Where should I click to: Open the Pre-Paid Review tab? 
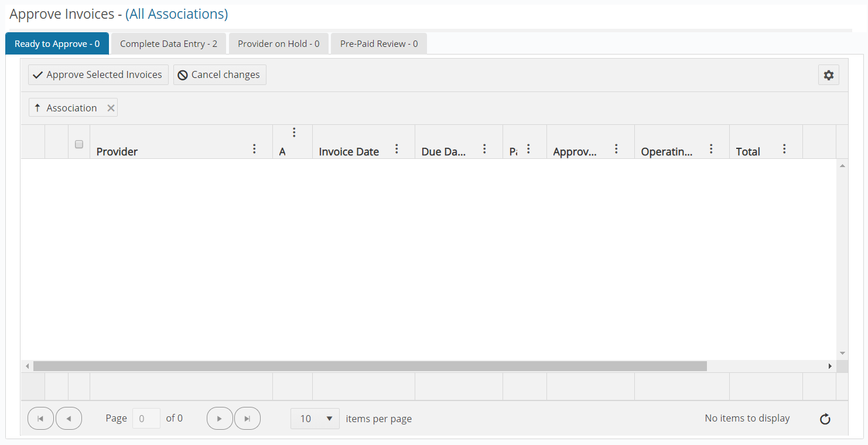pos(378,43)
